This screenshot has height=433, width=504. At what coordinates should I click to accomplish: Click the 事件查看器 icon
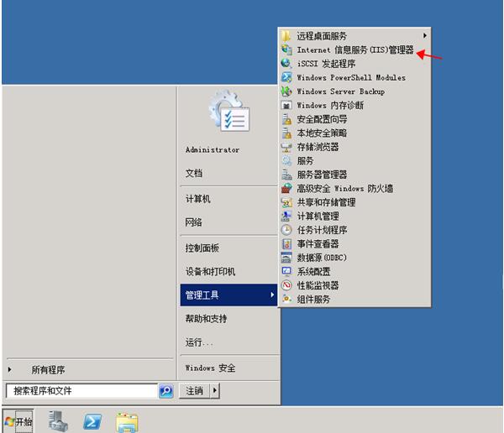(x=286, y=244)
